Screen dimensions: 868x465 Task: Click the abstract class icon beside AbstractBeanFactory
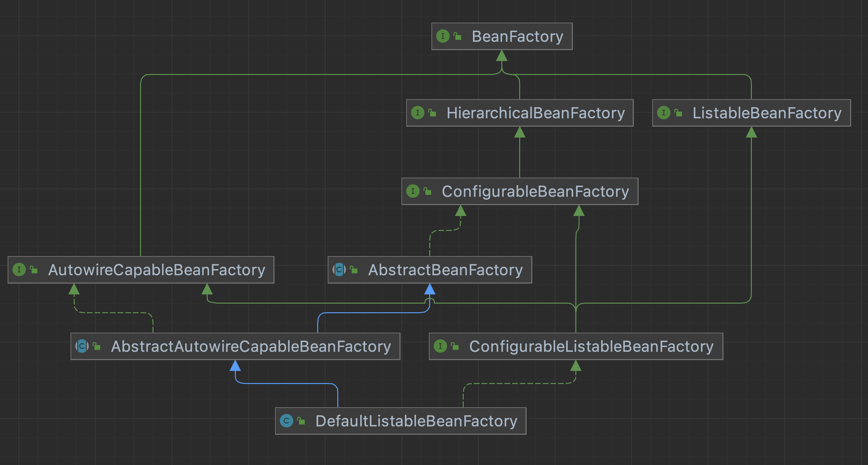(x=339, y=269)
